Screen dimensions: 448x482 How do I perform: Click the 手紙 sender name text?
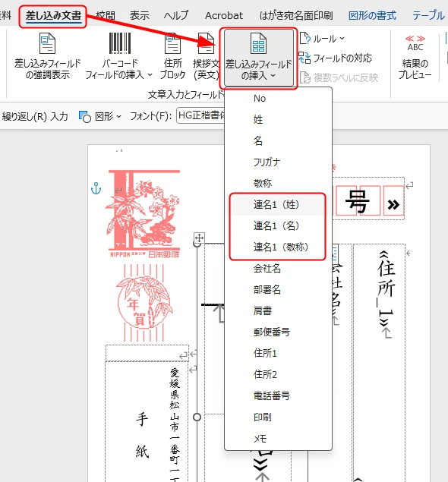coord(142,435)
